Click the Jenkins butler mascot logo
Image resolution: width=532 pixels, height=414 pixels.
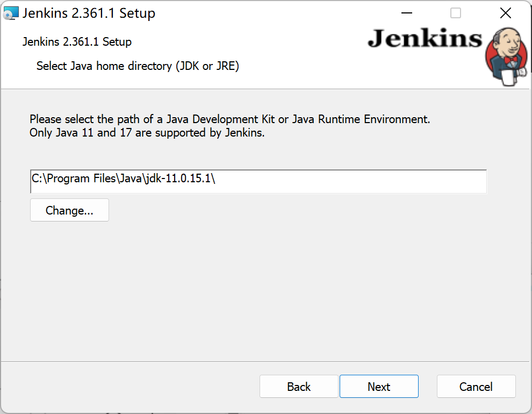coord(506,57)
